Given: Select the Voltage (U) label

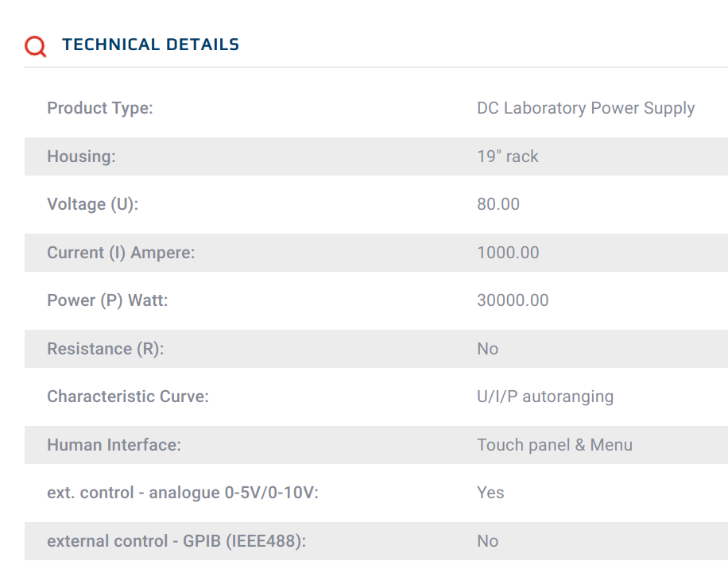Looking at the screenshot, I should [x=93, y=204].
